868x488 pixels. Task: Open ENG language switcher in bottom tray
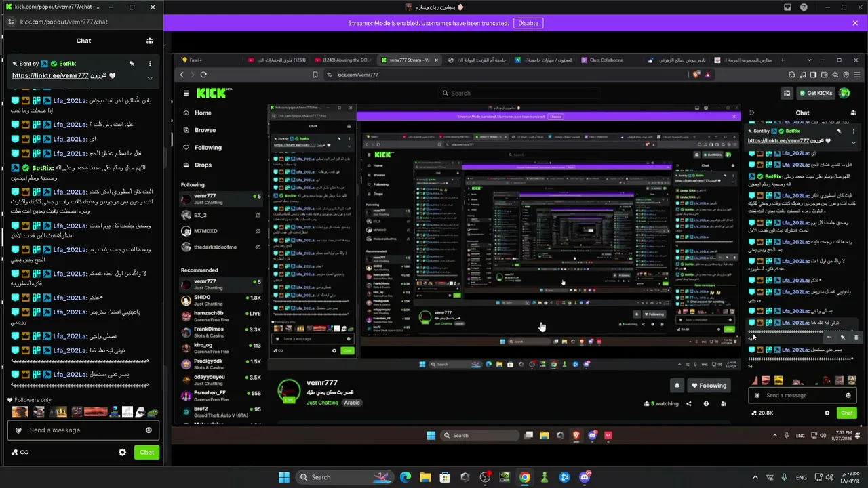[801, 477]
